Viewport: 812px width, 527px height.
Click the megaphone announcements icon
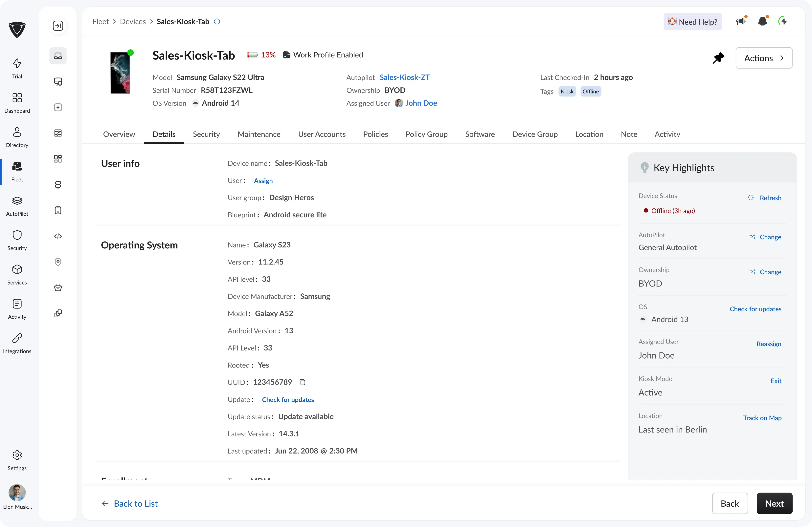click(741, 21)
